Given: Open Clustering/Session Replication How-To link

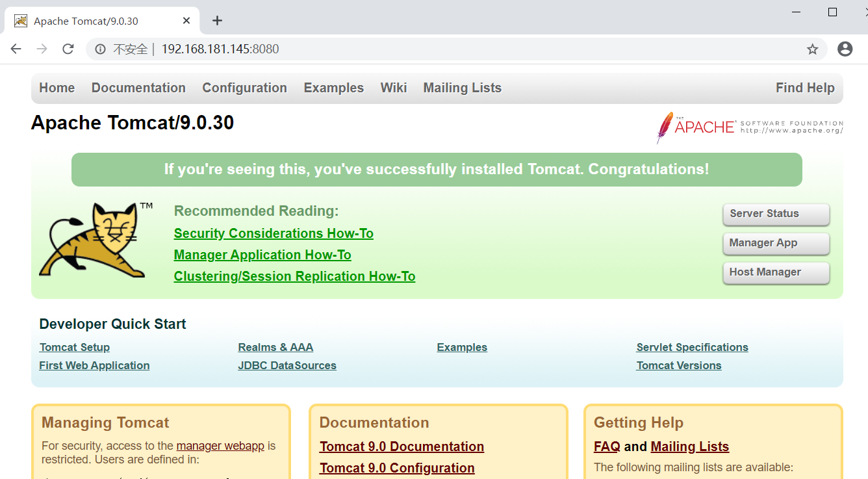Looking at the screenshot, I should [294, 276].
